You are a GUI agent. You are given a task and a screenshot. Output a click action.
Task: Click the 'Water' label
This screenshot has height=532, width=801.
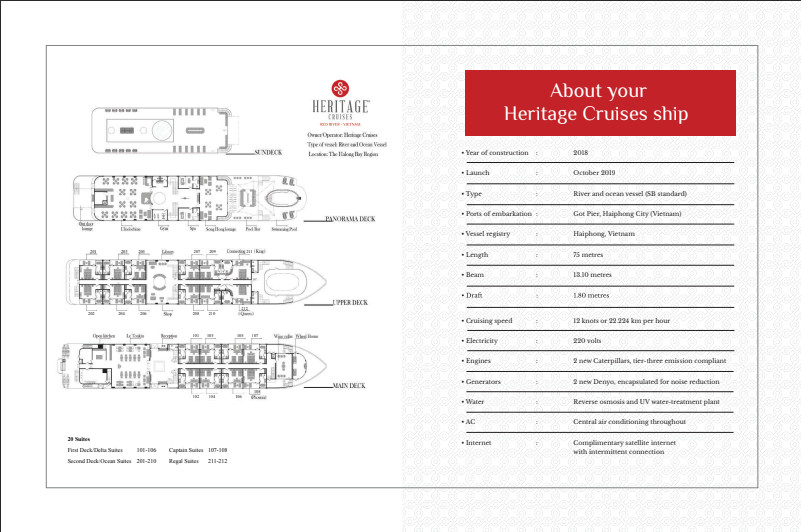click(x=475, y=402)
